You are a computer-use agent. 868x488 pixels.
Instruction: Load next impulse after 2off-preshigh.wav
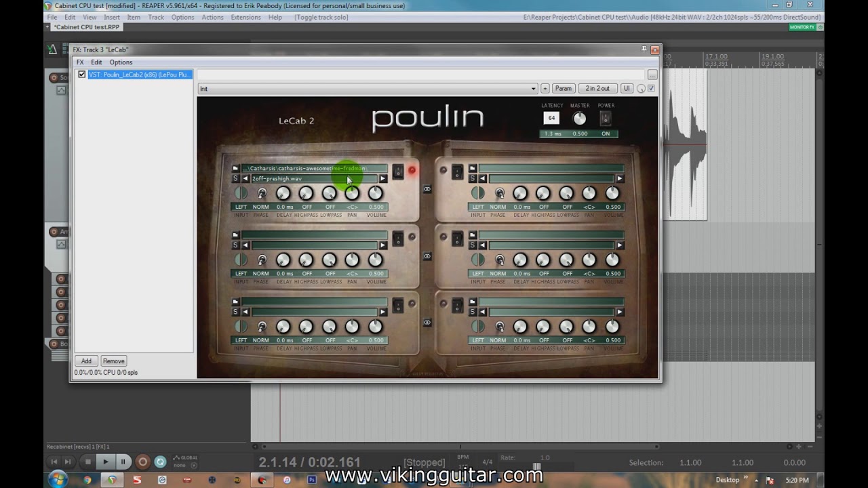click(383, 178)
